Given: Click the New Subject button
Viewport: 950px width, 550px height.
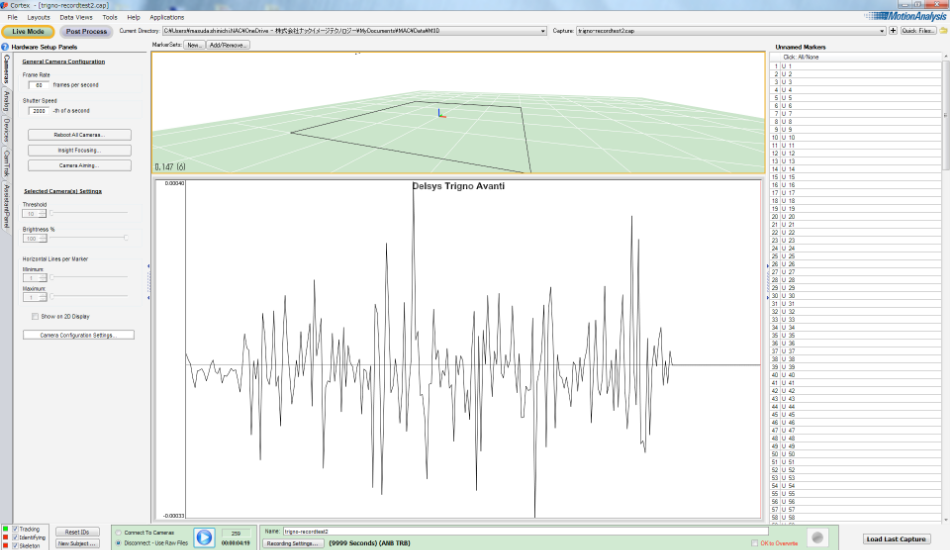Looking at the screenshot, I should coord(78,543).
